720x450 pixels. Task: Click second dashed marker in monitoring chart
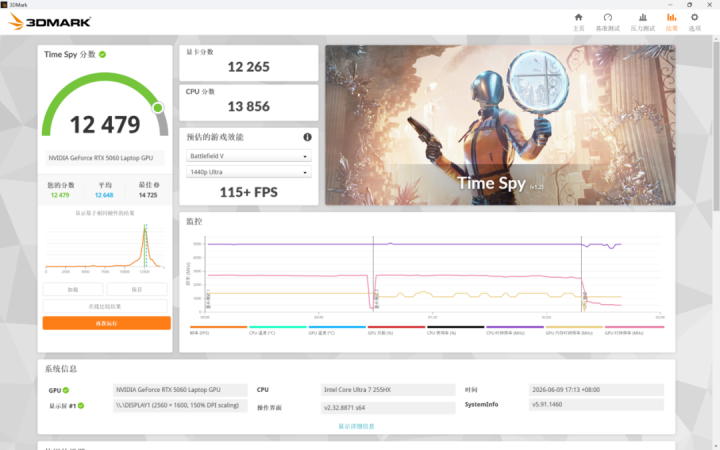coord(581,274)
